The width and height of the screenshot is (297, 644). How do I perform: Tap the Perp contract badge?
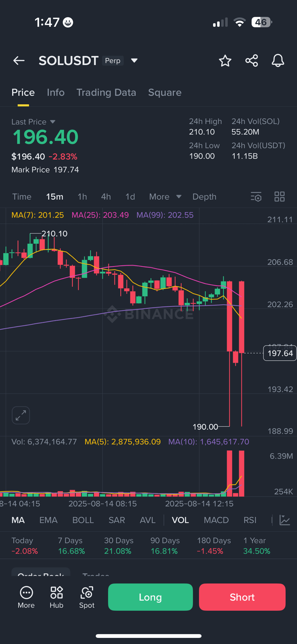click(113, 61)
